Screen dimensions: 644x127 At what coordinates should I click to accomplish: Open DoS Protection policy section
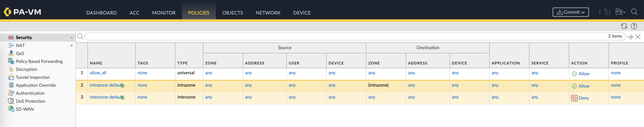(30, 101)
